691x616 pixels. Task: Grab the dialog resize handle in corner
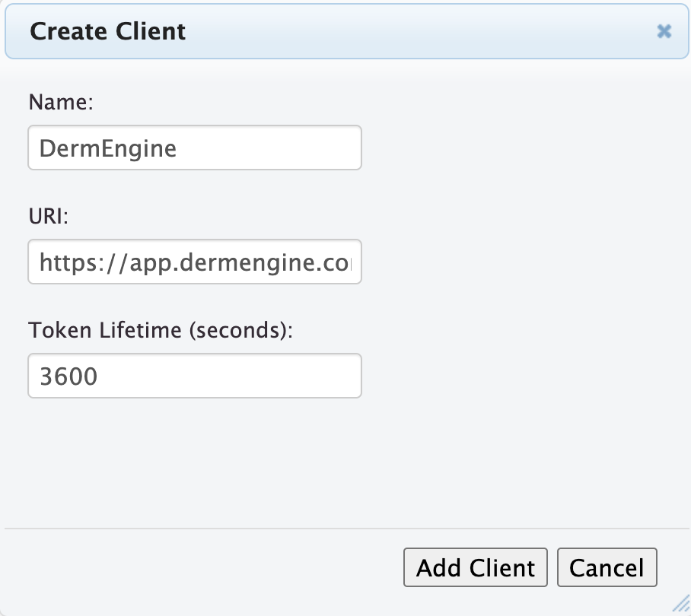(x=681, y=606)
